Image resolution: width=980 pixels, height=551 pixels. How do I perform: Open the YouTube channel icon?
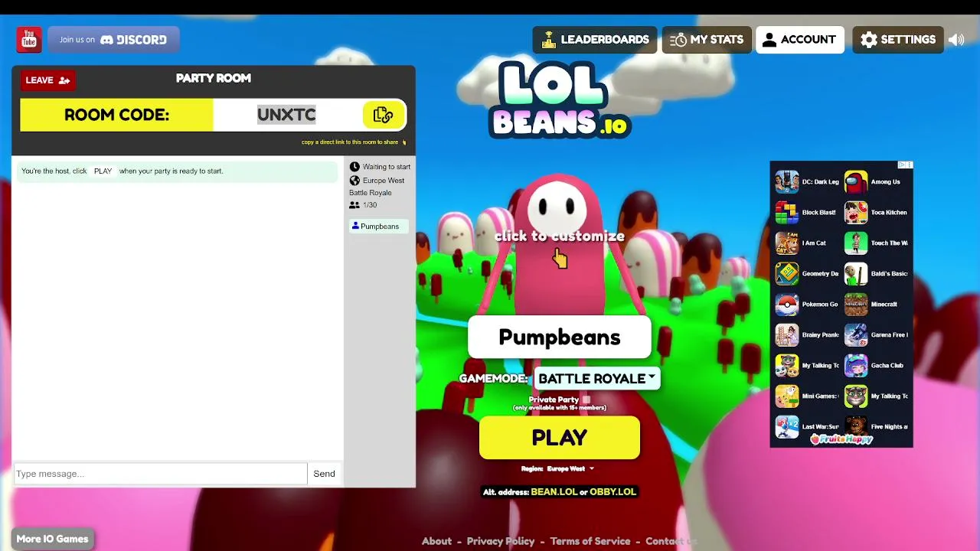pos(29,40)
